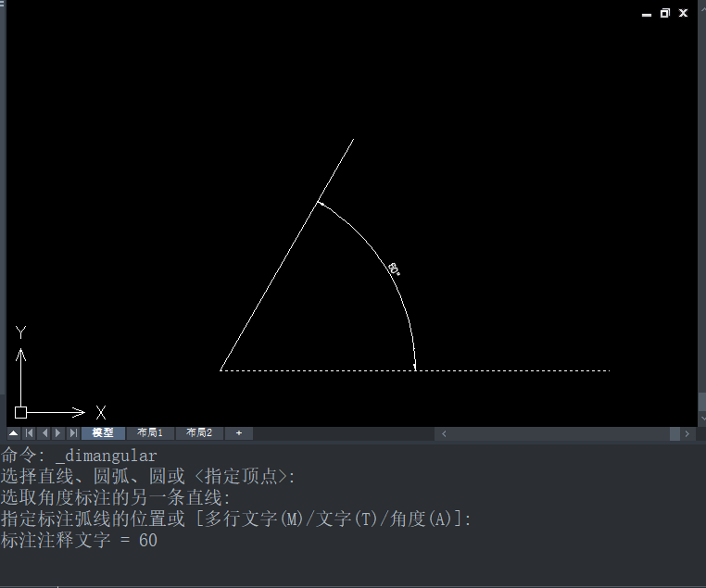
Task: Expand the layout tab list up-arrow
Action: coord(14,433)
